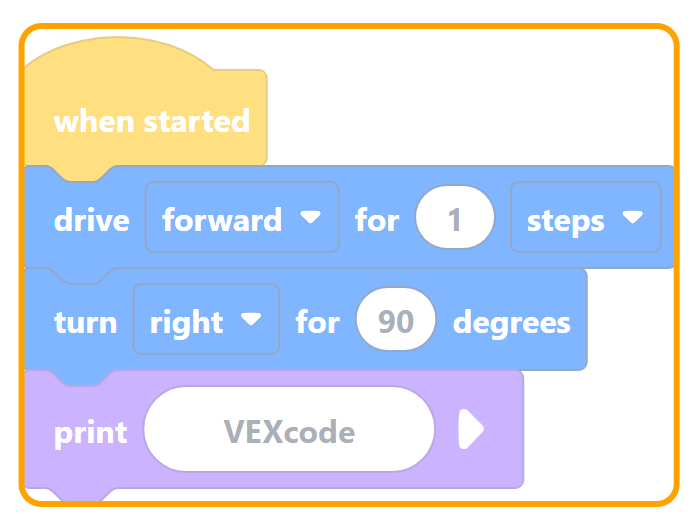Expand the print block's white arrow
Image resolution: width=695 pixels, height=524 pixels.
click(471, 430)
